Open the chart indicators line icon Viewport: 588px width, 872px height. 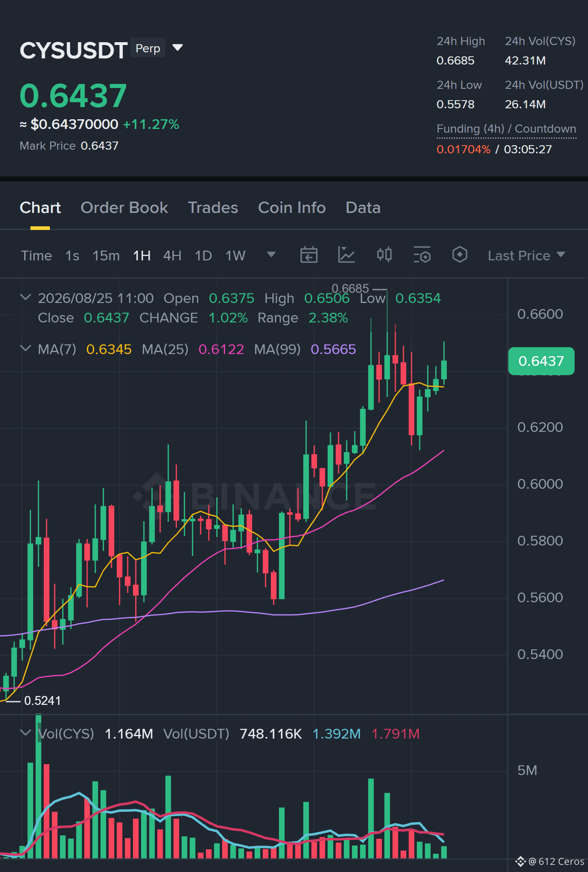346,255
